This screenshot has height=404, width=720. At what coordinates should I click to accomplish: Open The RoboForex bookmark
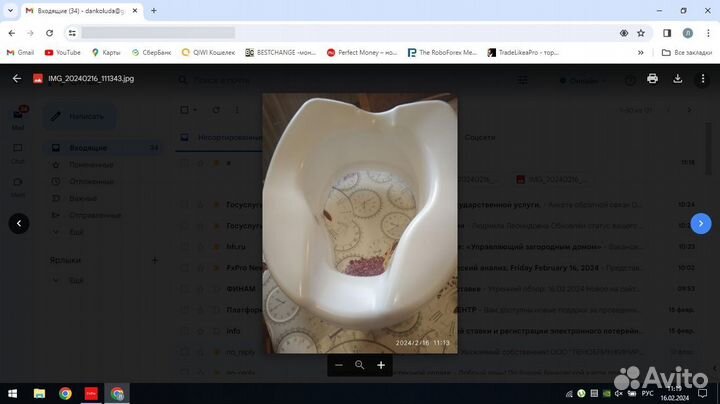point(443,52)
